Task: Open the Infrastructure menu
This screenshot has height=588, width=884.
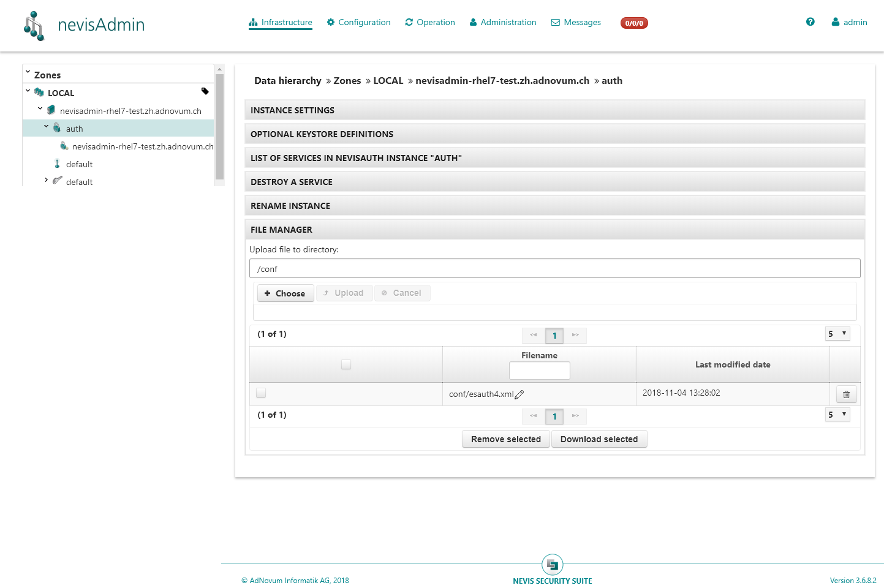Action: point(281,23)
